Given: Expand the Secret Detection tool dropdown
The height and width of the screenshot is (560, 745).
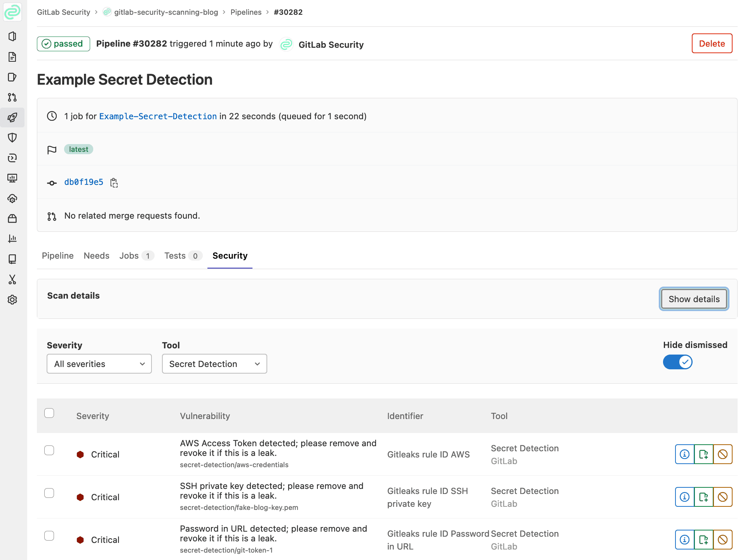Looking at the screenshot, I should click(214, 364).
